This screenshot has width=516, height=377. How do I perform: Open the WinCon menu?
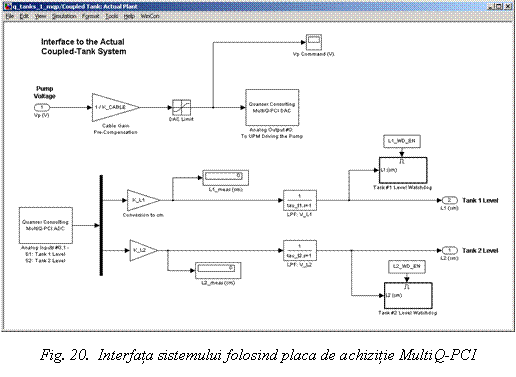point(150,16)
